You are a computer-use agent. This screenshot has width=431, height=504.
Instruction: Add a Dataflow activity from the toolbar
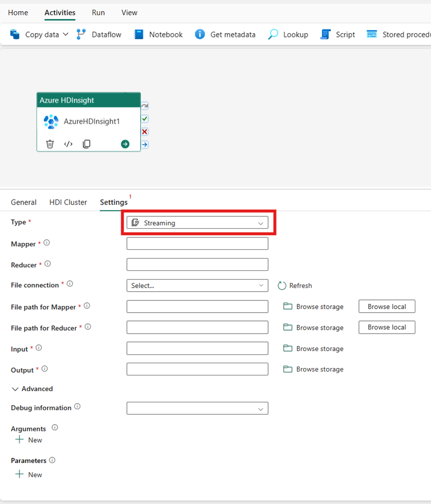[x=99, y=35]
